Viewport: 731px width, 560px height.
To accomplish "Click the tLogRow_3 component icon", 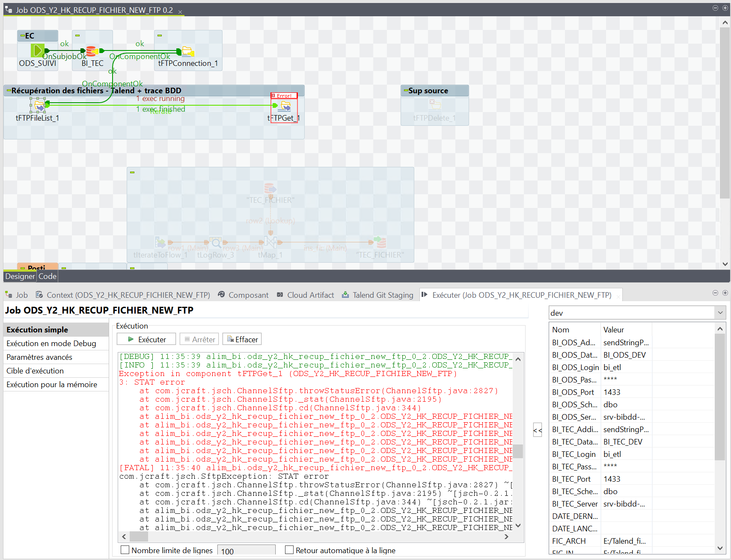I will tap(216, 243).
